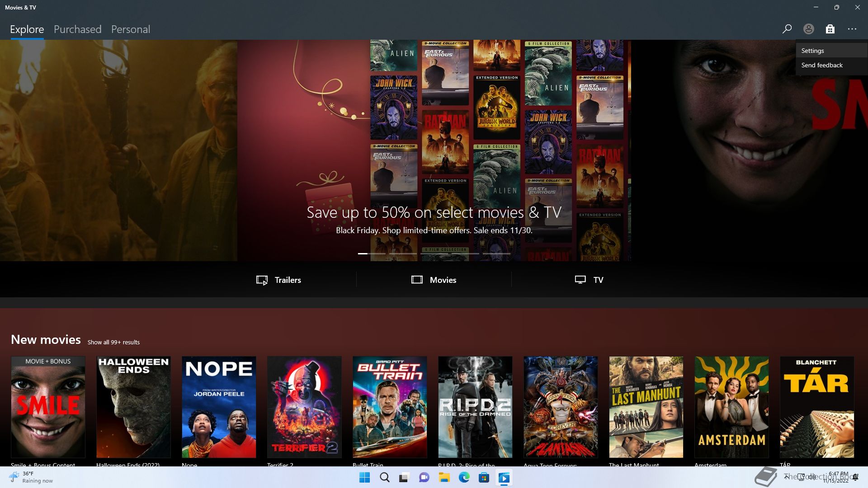This screenshot has height=488, width=868.
Task: Choose Send feedback from the menu
Action: pos(832,65)
